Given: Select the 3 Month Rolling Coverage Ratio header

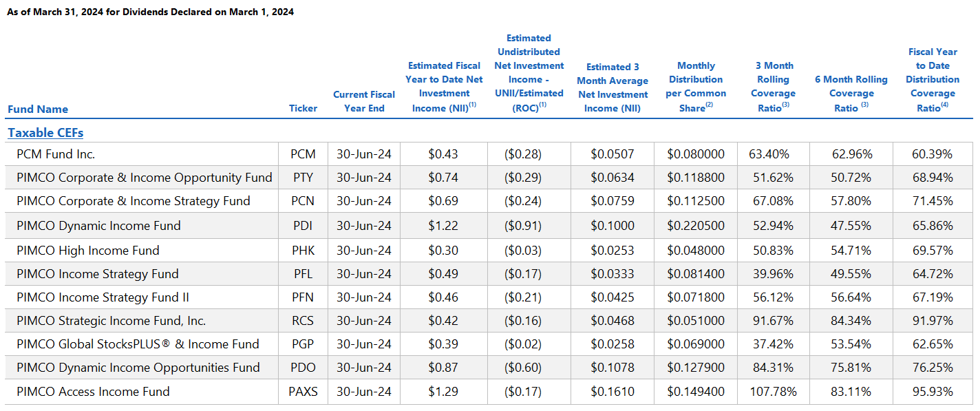Looking at the screenshot, I should (x=773, y=87).
